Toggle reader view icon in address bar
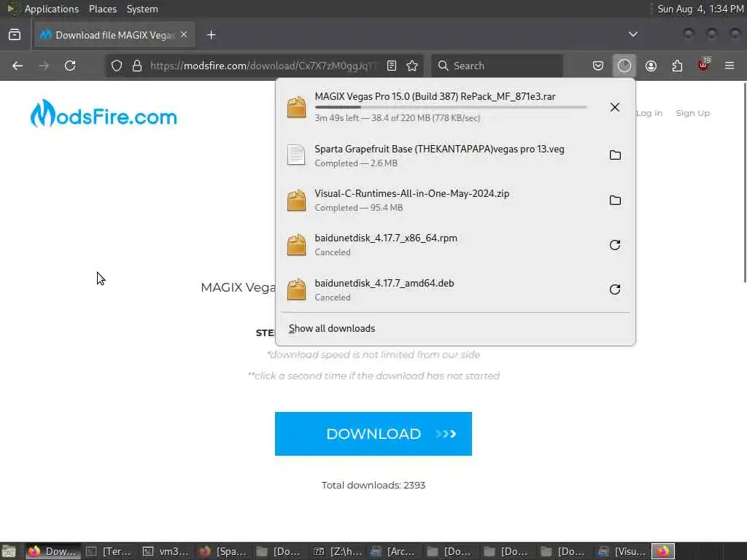The width and height of the screenshot is (747, 560). pos(392,66)
